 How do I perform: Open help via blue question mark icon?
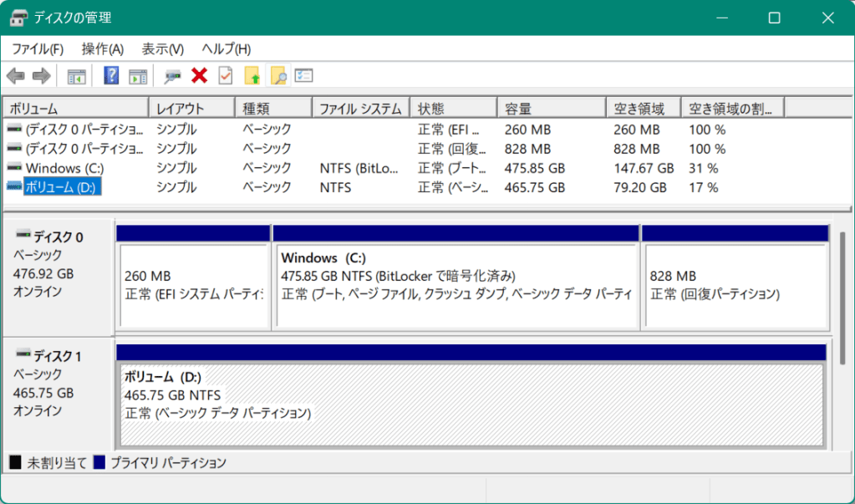tap(111, 76)
